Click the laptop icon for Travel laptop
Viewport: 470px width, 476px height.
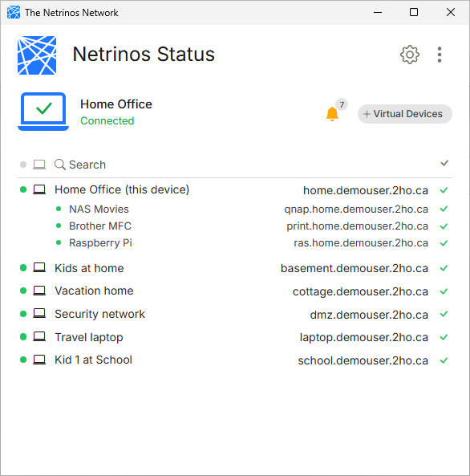tap(39, 336)
